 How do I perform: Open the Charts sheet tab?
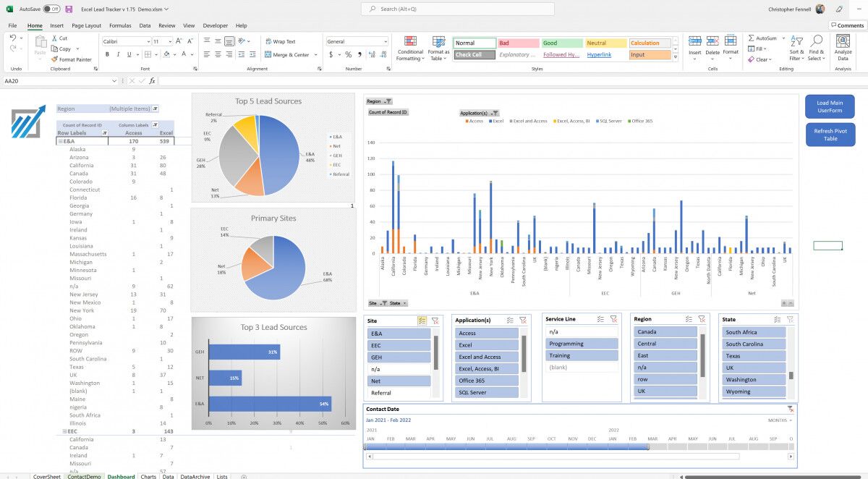click(148, 477)
